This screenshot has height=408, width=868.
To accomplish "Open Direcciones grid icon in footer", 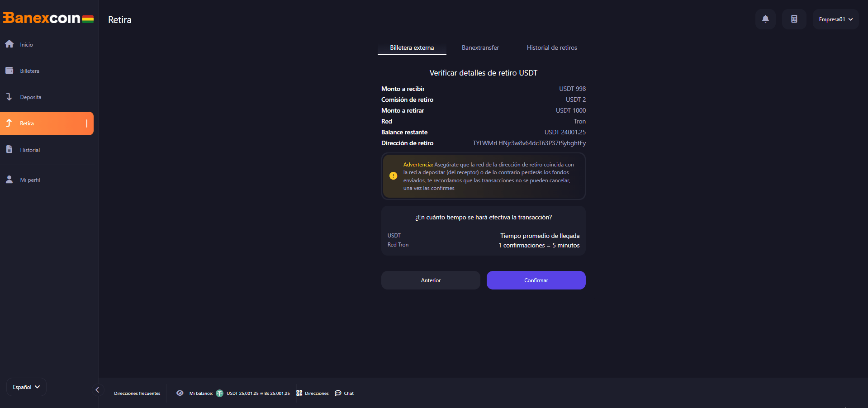I will coord(299,393).
